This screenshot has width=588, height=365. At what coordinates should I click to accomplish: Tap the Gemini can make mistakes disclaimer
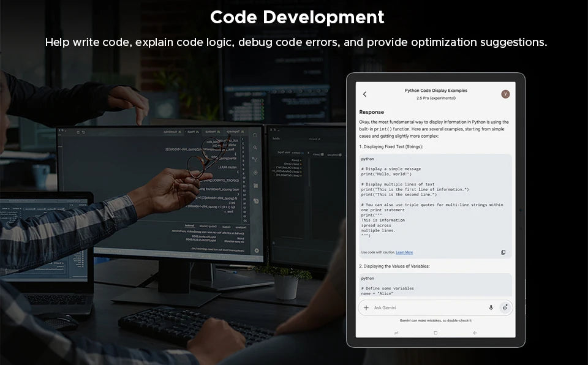435,320
